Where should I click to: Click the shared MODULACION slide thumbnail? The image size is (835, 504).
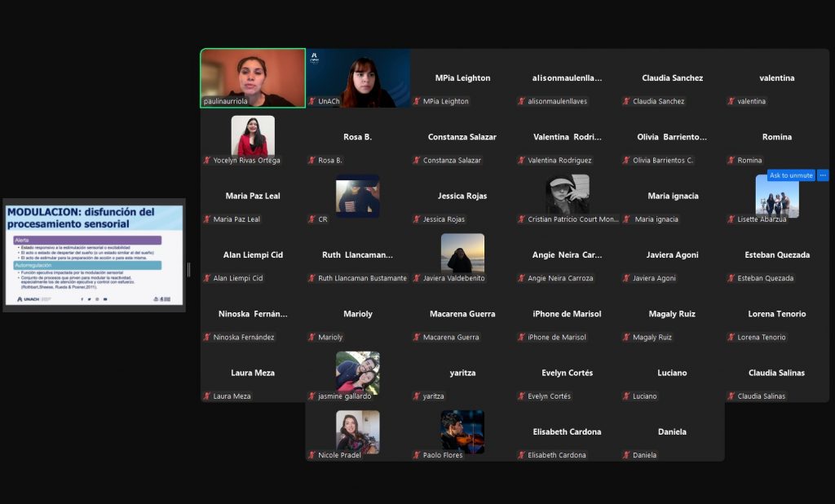click(94, 255)
